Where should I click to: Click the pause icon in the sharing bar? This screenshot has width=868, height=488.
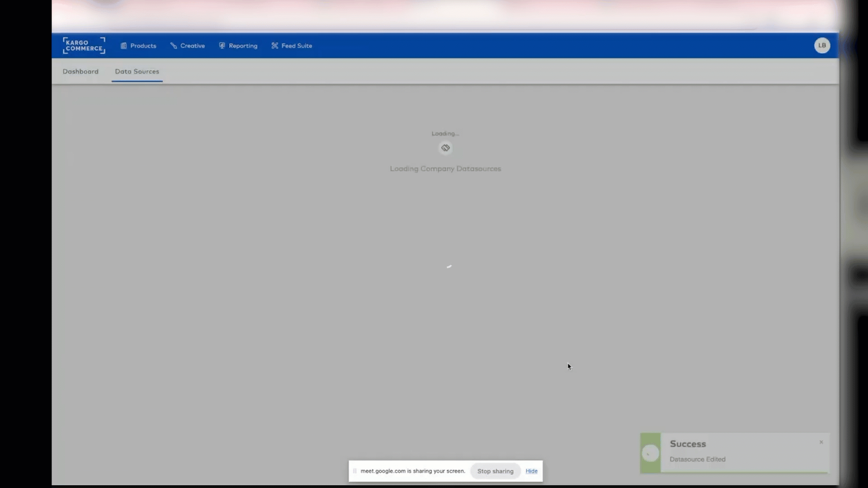point(355,471)
